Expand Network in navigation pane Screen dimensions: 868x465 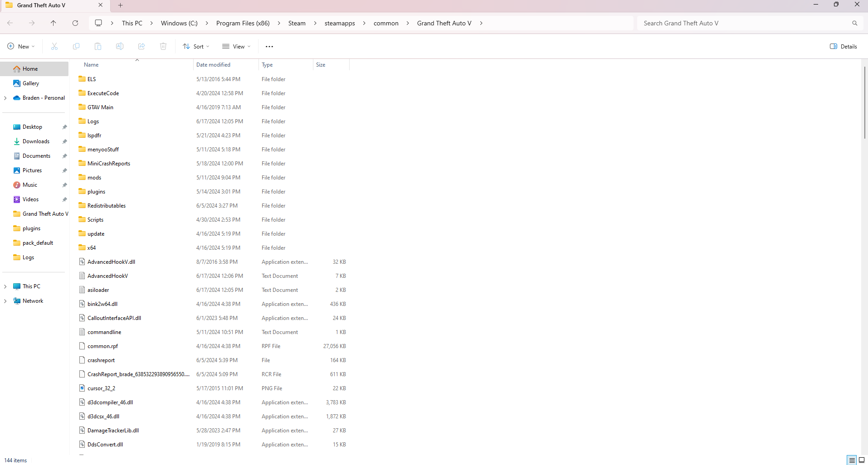5,301
